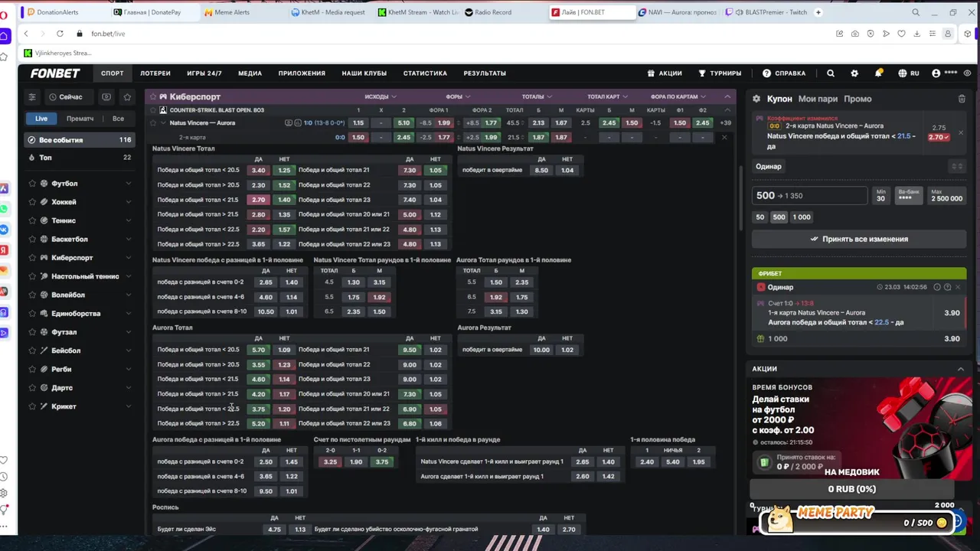Open the Исходы column dropdown
The height and width of the screenshot is (551, 980).
pyautogui.click(x=381, y=96)
